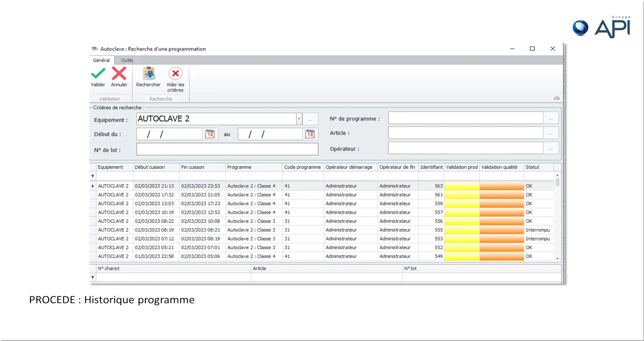The width and height of the screenshot is (644, 341).
Task: Collapse the ribbon with the chevron arrow
Action: 556,98
